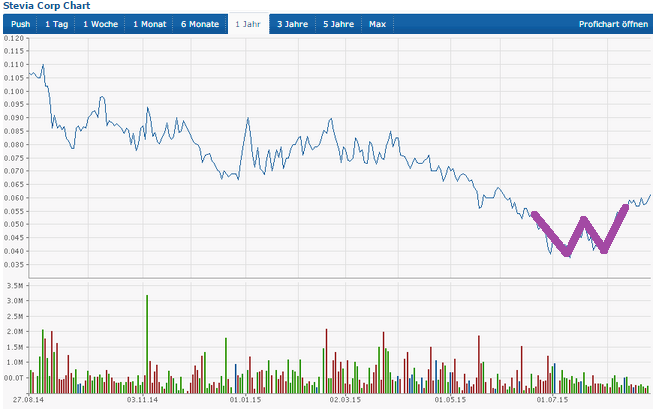Screen dimensions: 653x415
Task: Switch chart to 5 Jahre
Action: [339, 24]
